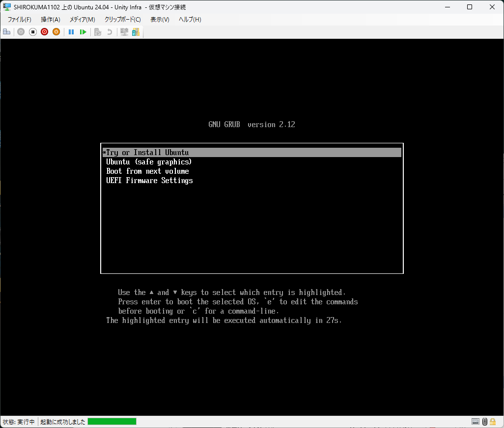This screenshot has height=428, width=504.
Task: Maximize the VM connection window
Action: [470, 7]
